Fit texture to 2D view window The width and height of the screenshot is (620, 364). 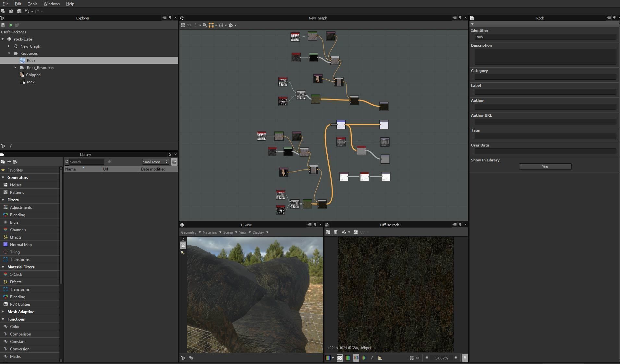(x=411, y=358)
